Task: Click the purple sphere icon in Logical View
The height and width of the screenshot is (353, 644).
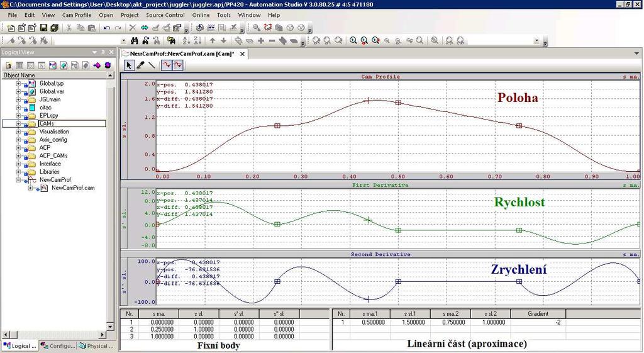Action: coord(108,65)
